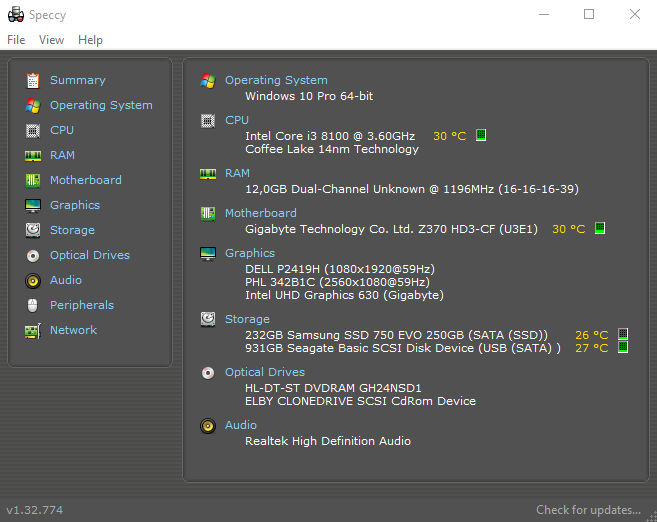Show the Graphics section from sidebar
The image size is (657, 522).
[75, 205]
